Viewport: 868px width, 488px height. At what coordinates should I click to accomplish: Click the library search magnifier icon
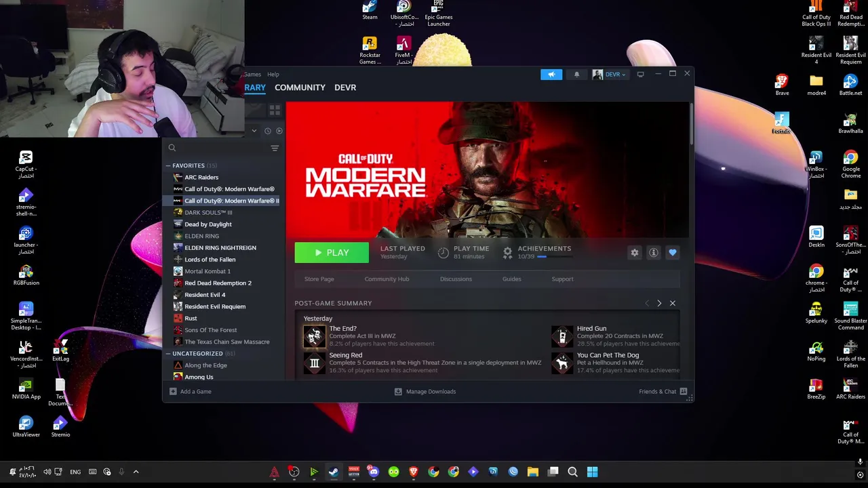[x=172, y=148]
